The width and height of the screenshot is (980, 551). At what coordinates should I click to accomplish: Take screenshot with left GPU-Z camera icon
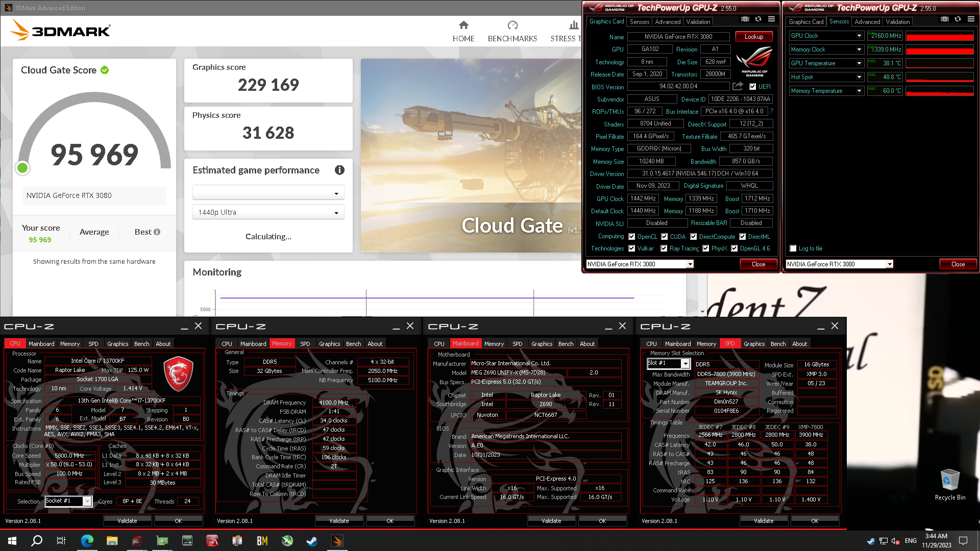(x=745, y=19)
